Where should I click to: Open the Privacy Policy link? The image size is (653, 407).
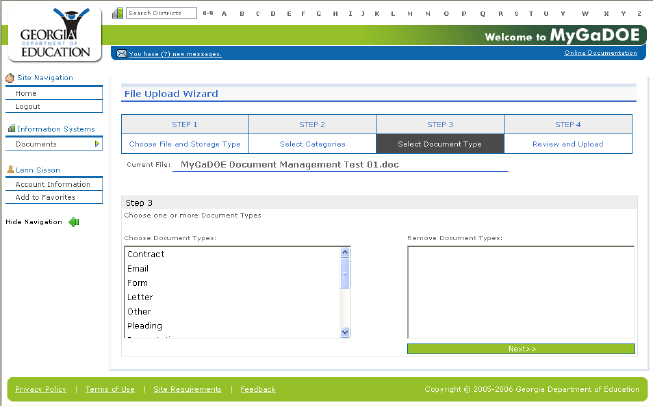(40, 389)
